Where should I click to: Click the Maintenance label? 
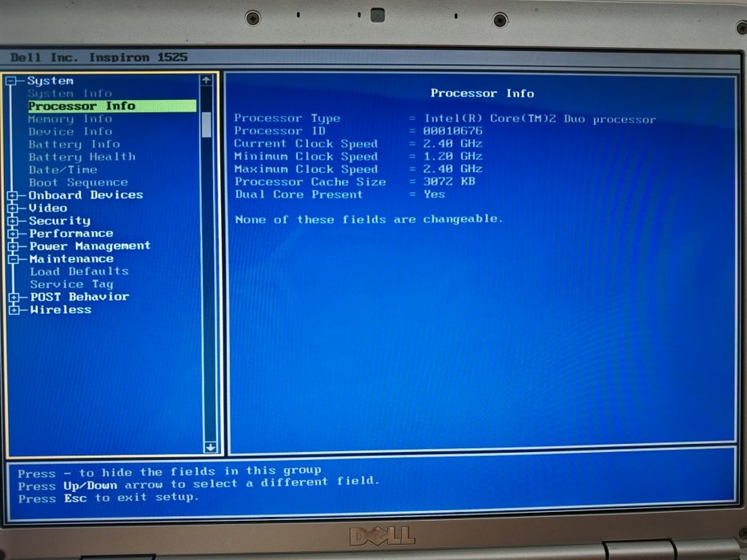click(71, 258)
